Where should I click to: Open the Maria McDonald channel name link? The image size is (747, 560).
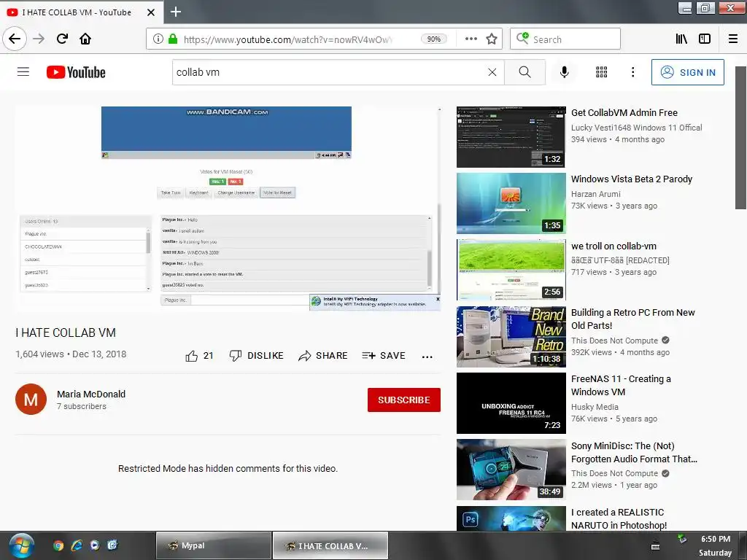[91, 394]
